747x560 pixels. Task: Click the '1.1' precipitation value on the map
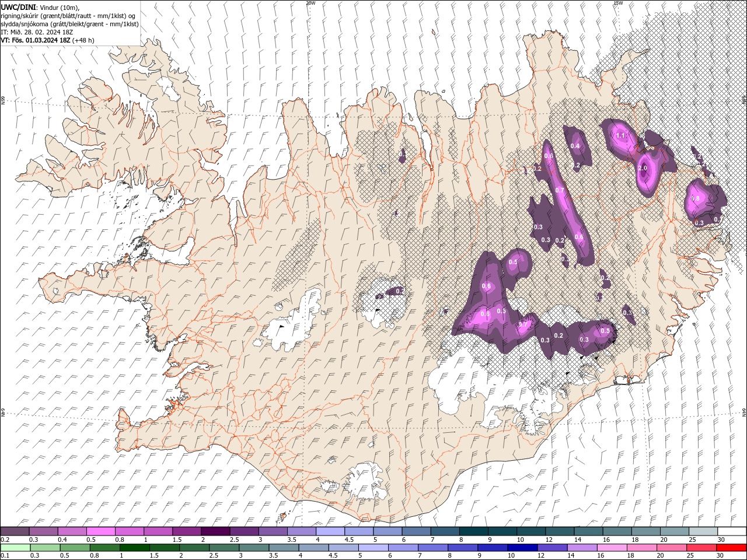tap(620, 135)
